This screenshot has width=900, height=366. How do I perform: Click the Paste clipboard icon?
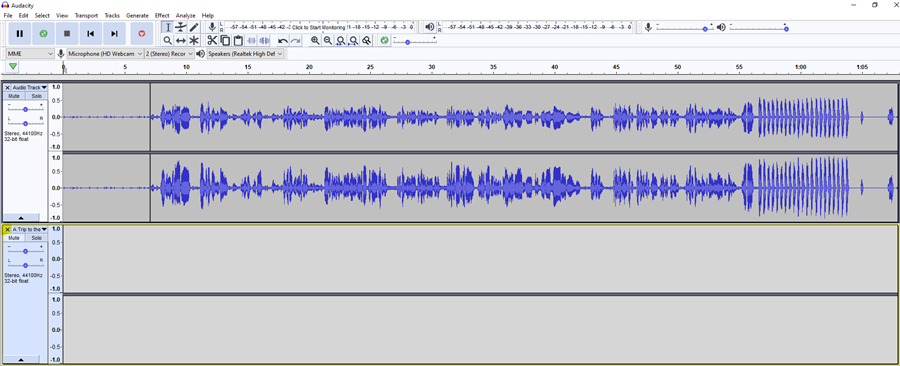pyautogui.click(x=238, y=40)
